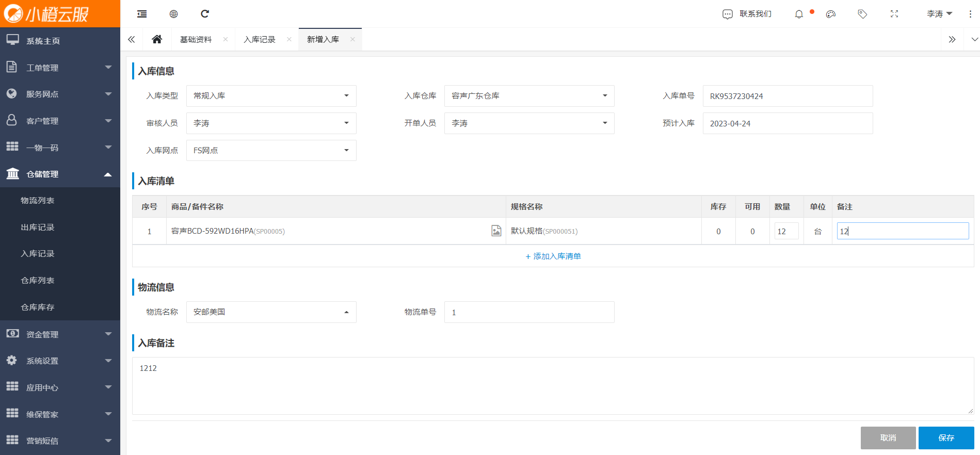Viewport: 980px width, 455px height.
Task: Expand 工单管理 in the sidebar
Action: (x=60, y=68)
